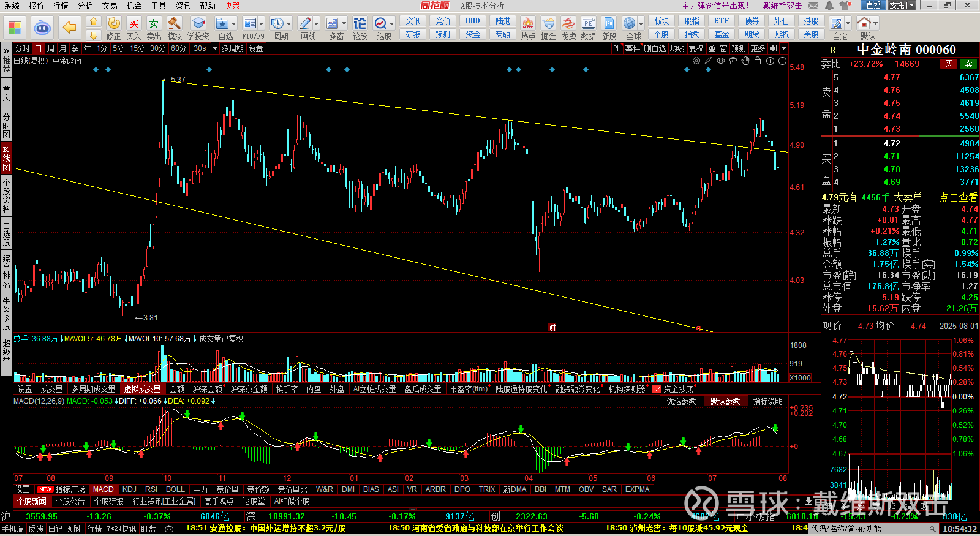Expand dropdown arrow next to 自定
Screen dimensions: 980x536
pyautogui.click(x=848, y=24)
